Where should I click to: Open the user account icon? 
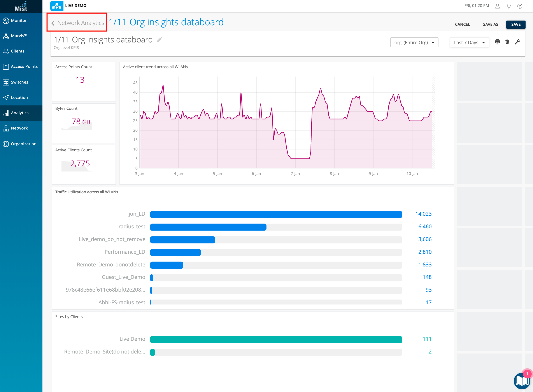pos(497,6)
